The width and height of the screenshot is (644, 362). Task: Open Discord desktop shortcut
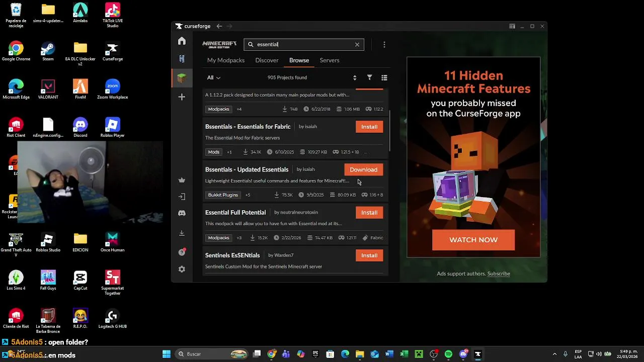coord(80,128)
